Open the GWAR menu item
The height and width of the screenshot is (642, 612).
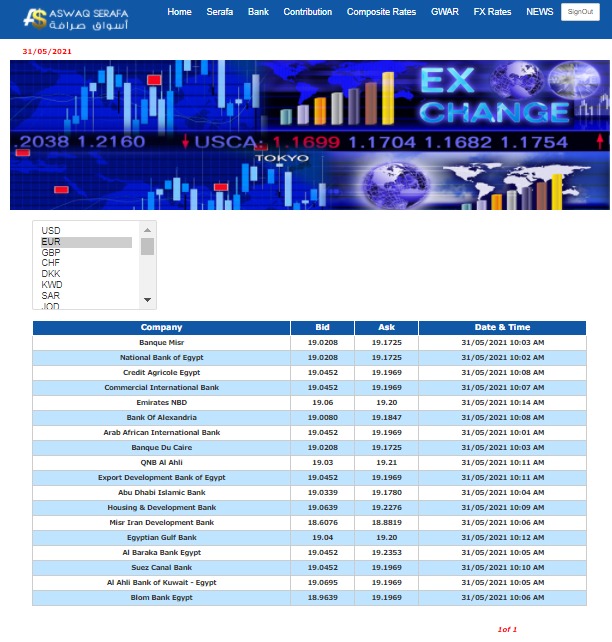pos(445,12)
